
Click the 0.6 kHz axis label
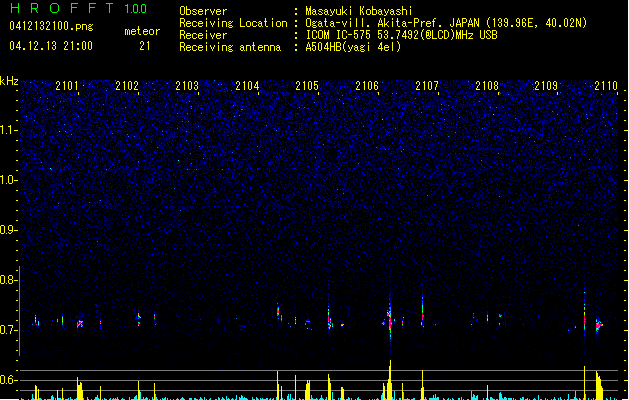coord(8,380)
